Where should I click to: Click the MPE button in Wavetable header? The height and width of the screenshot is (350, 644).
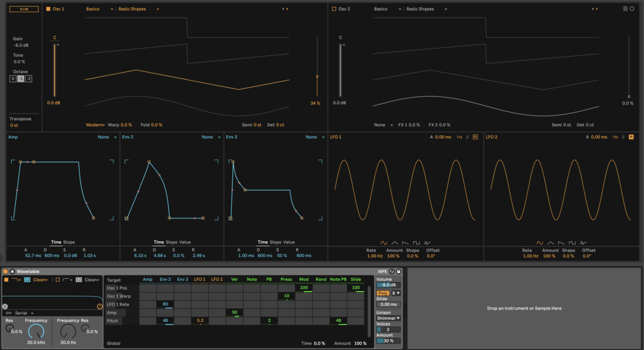[382, 272]
